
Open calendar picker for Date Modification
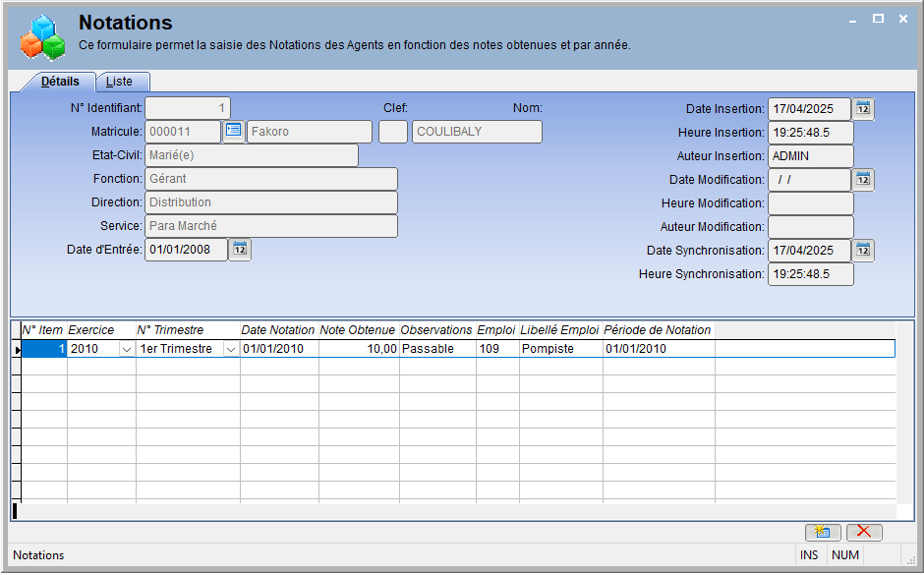pos(863,180)
